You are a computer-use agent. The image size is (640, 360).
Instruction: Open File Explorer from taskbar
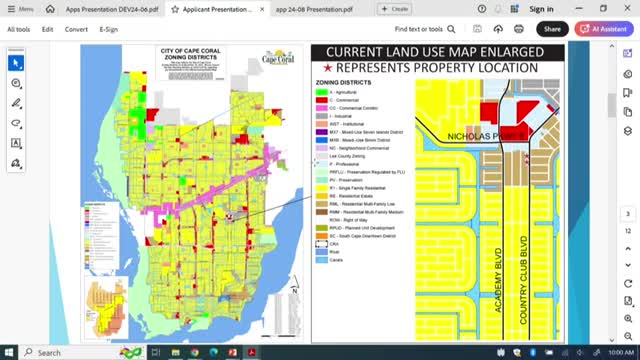click(x=176, y=352)
